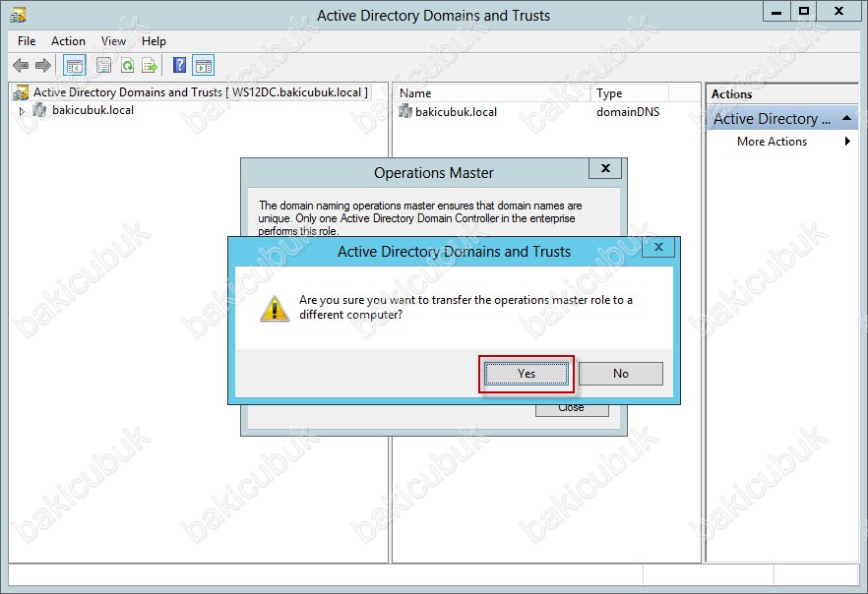Toggle the Show/Hide Console Tree toolbar icon

point(74,66)
